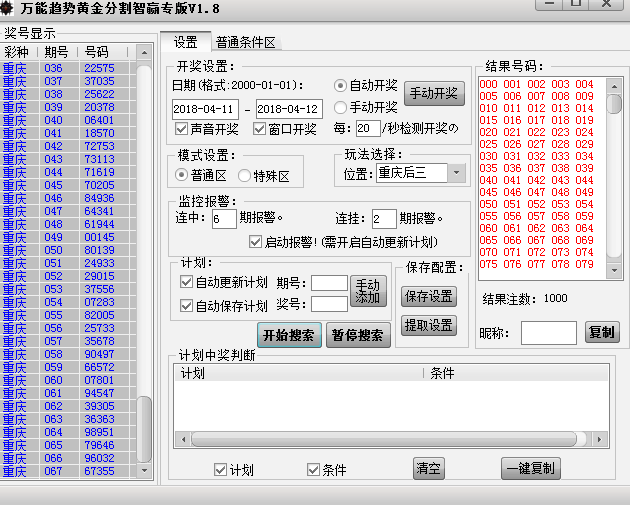Click result numbers scroll-up arrow

(x=614, y=86)
